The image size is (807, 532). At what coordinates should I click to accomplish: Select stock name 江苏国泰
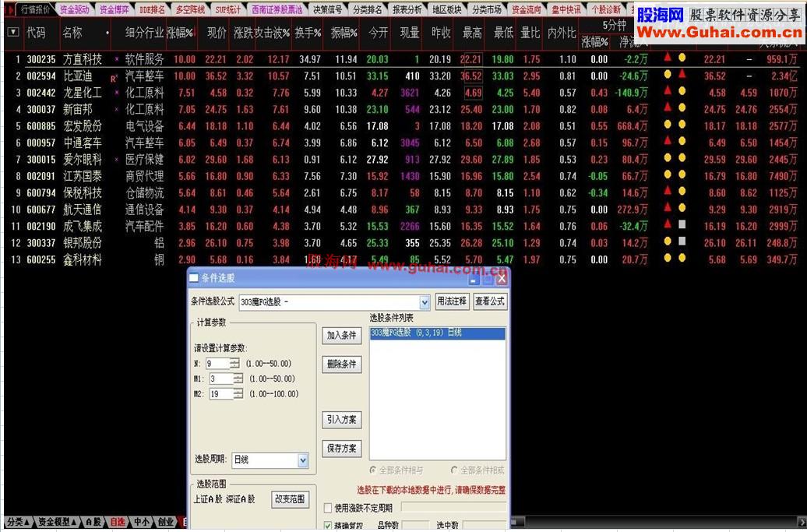83,177
